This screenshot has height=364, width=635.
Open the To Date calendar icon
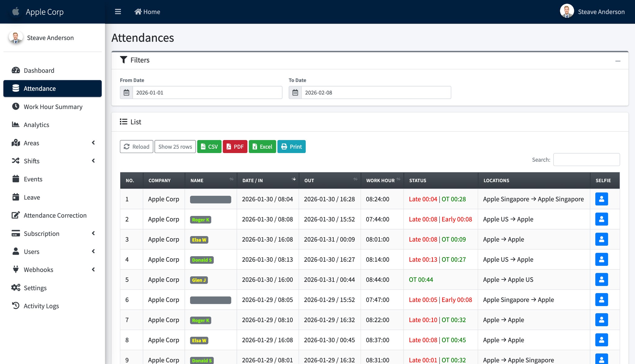295,93
